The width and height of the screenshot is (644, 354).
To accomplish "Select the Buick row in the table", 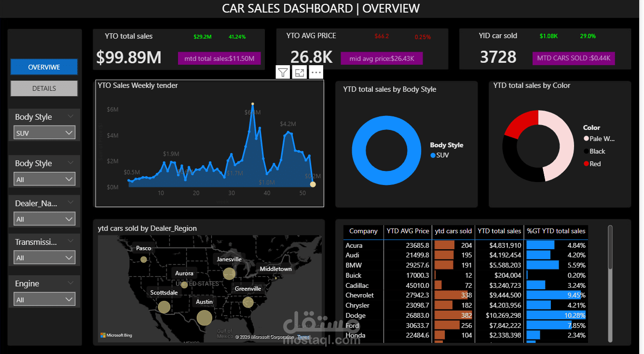I will tap(466, 275).
